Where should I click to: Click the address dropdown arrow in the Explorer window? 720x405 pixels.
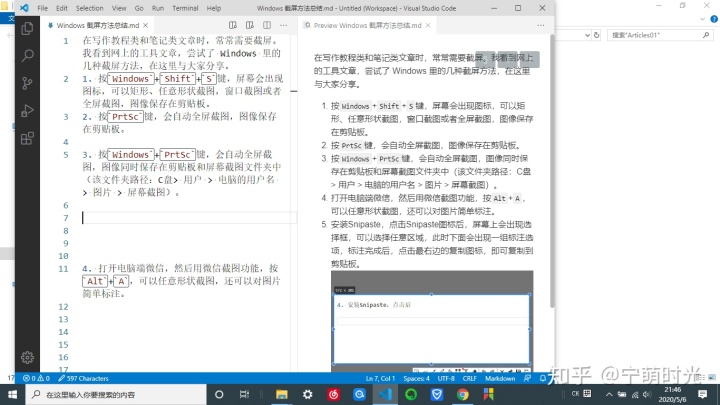[x=587, y=35]
